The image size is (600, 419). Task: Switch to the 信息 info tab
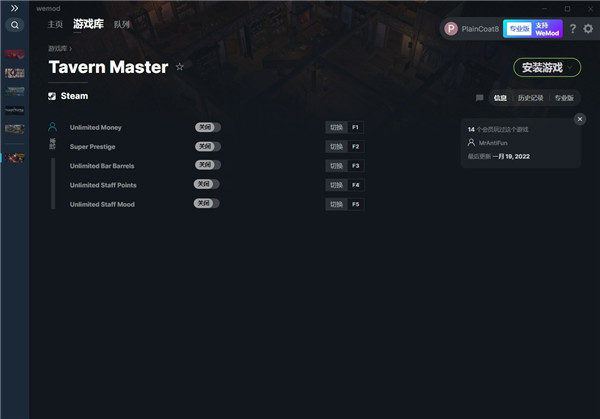pos(500,98)
